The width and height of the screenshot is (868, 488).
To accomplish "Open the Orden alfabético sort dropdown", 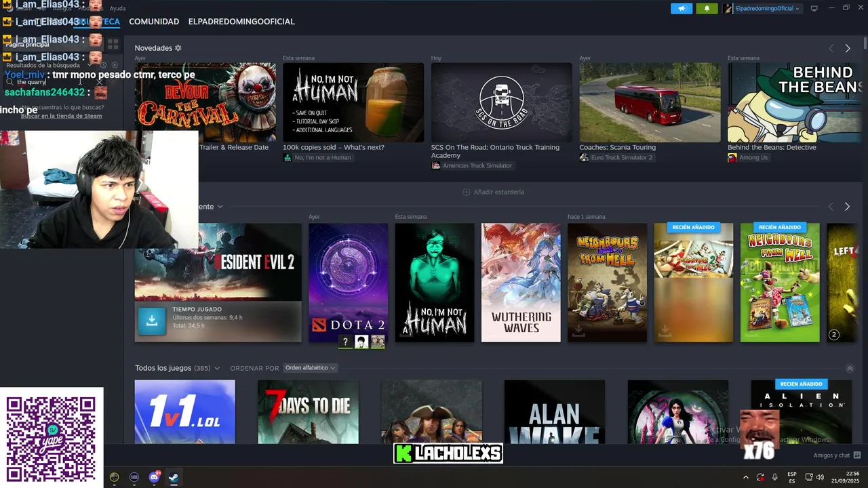I will 310,368.
